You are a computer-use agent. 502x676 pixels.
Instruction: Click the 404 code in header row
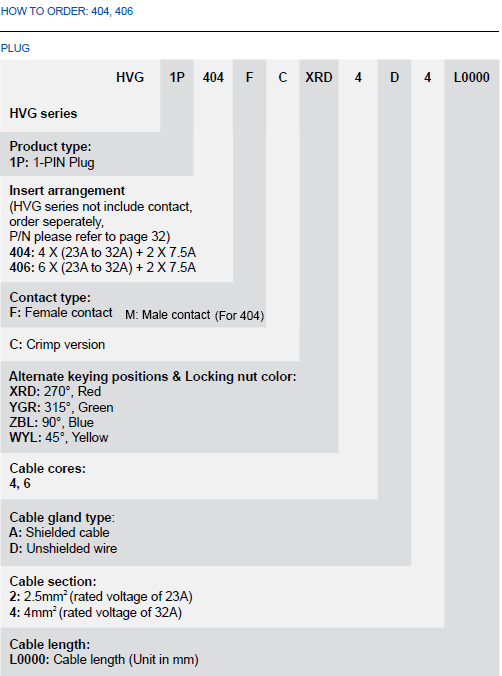click(213, 77)
